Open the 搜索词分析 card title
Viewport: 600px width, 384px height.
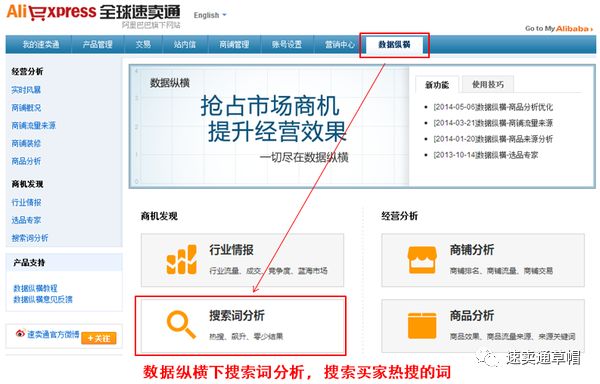click(237, 316)
